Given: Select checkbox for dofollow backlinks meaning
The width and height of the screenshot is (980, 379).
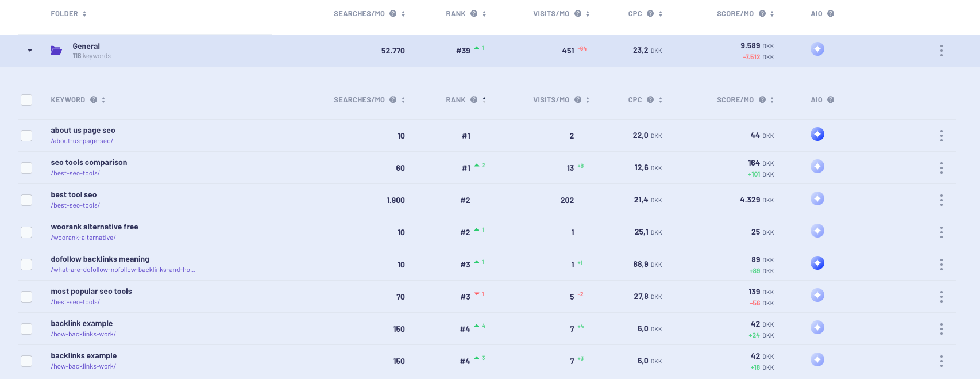Looking at the screenshot, I should 26,265.
